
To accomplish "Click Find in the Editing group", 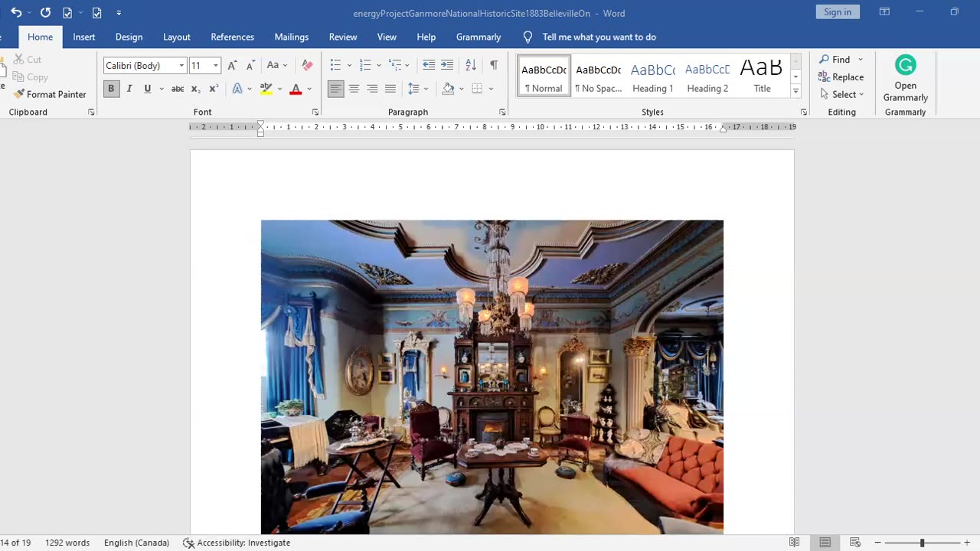I will tap(835, 60).
